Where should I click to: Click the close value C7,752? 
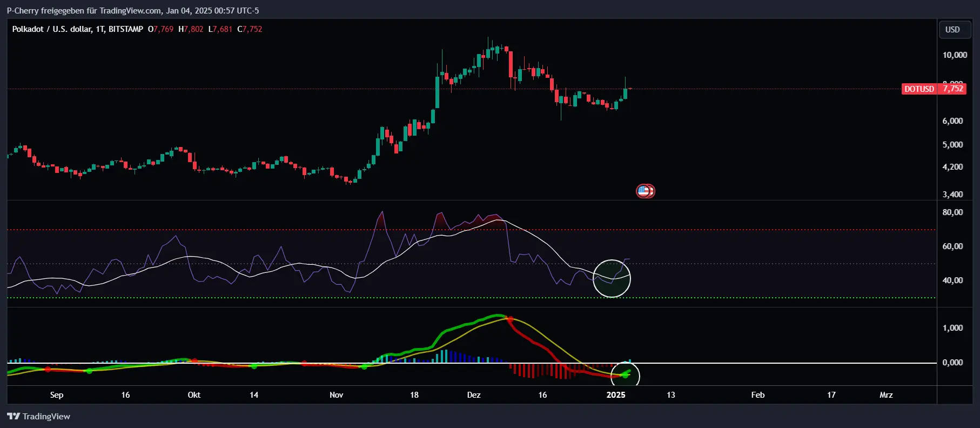(x=250, y=29)
